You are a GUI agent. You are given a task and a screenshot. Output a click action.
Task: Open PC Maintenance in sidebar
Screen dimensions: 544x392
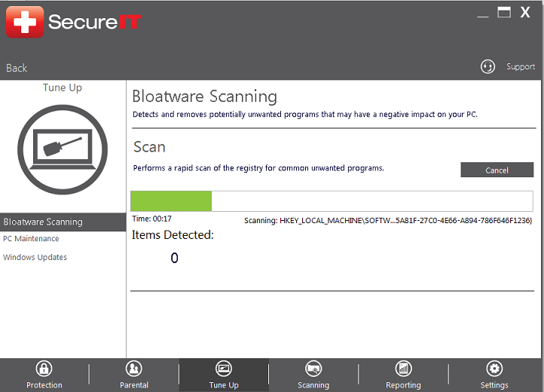31,239
